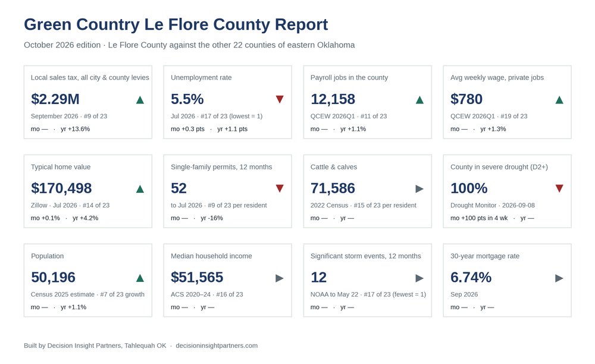Click the gray flat arrow on mortgage rate card
Viewport: 595px width, 364px height.
pyautogui.click(x=559, y=278)
